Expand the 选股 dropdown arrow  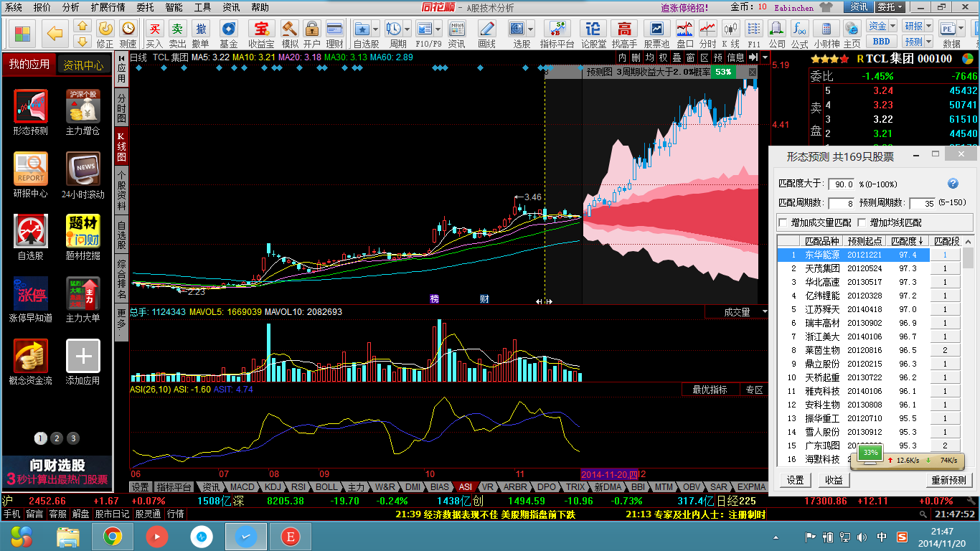[529, 29]
